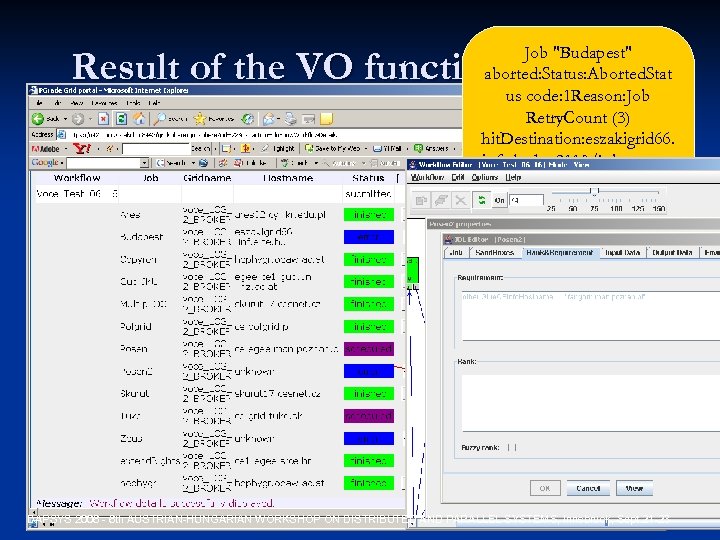Click the Y! Mail icon in Yahoo toolbar
720x540 pixels.
[377, 148]
